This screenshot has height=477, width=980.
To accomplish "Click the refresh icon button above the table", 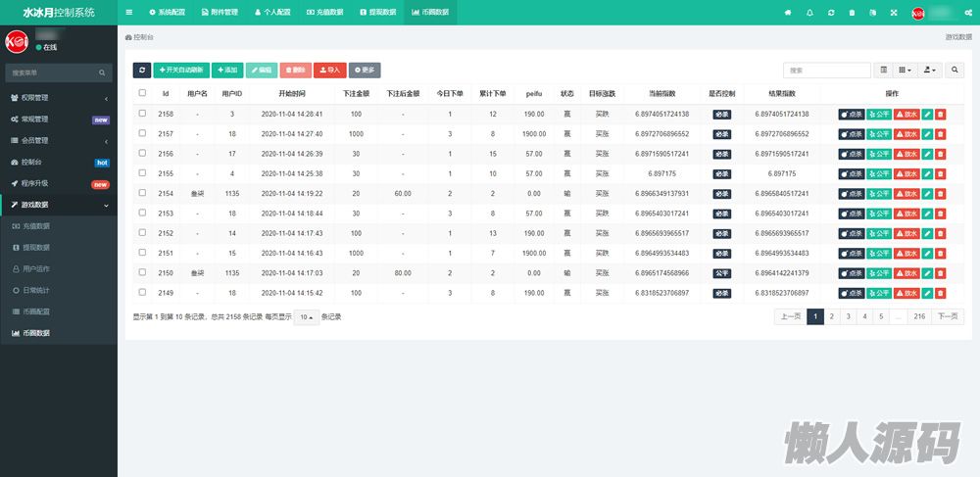I will click(x=142, y=71).
